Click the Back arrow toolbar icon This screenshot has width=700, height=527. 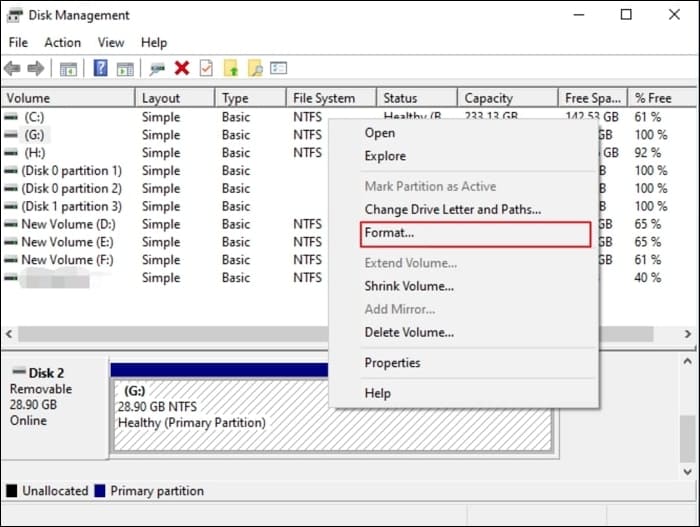pyautogui.click(x=12, y=68)
